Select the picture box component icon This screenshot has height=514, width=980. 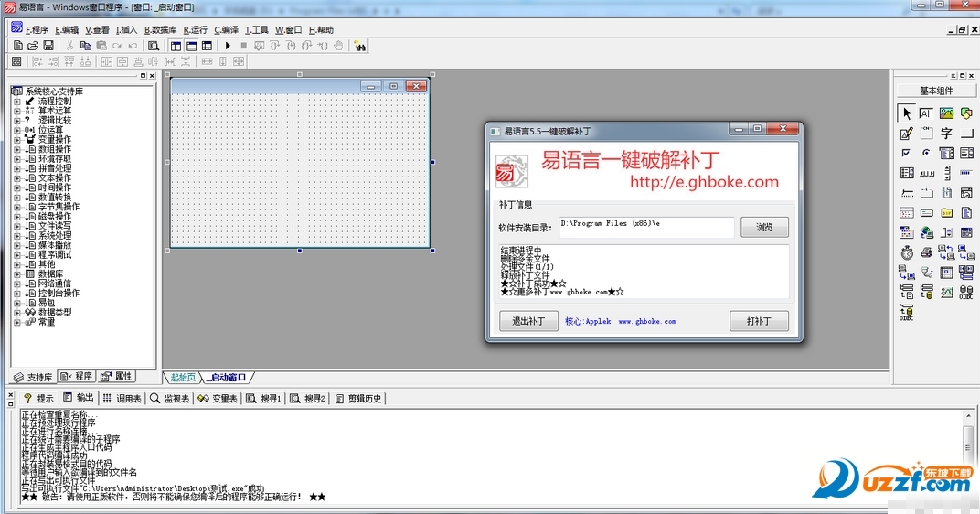tap(946, 113)
